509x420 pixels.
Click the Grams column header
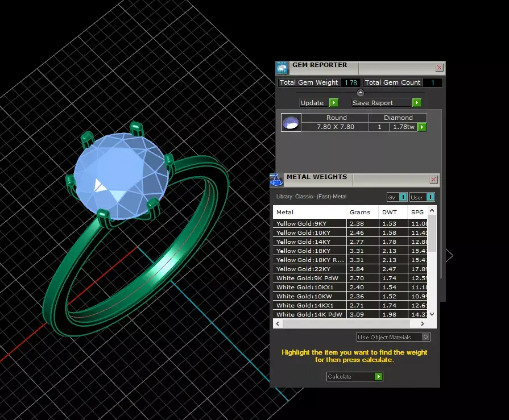click(x=362, y=212)
